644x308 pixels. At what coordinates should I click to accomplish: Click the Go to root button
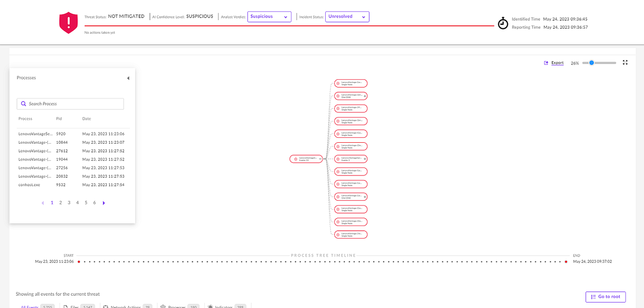(605, 297)
